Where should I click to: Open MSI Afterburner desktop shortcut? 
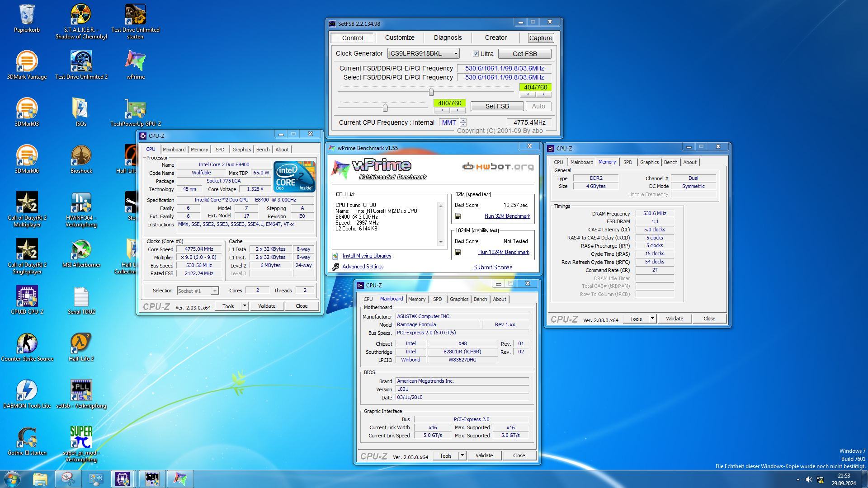[81, 250]
